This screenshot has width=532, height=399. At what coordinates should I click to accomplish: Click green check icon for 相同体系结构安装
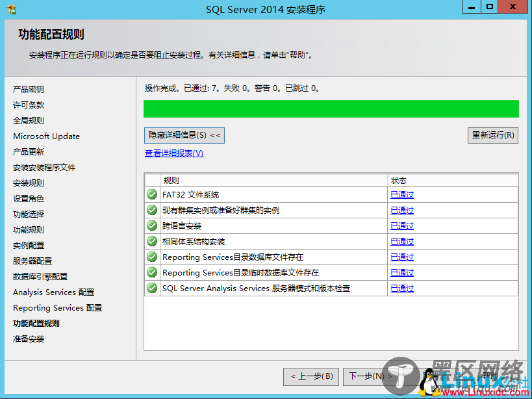tap(152, 241)
